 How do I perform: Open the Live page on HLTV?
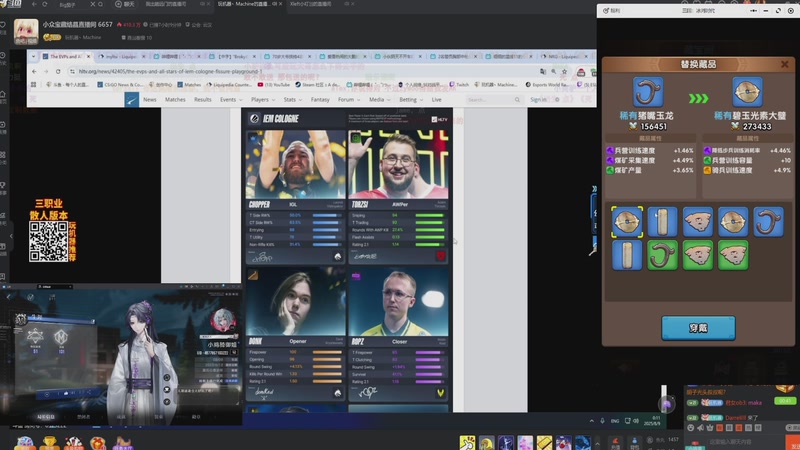pyautogui.click(x=436, y=99)
